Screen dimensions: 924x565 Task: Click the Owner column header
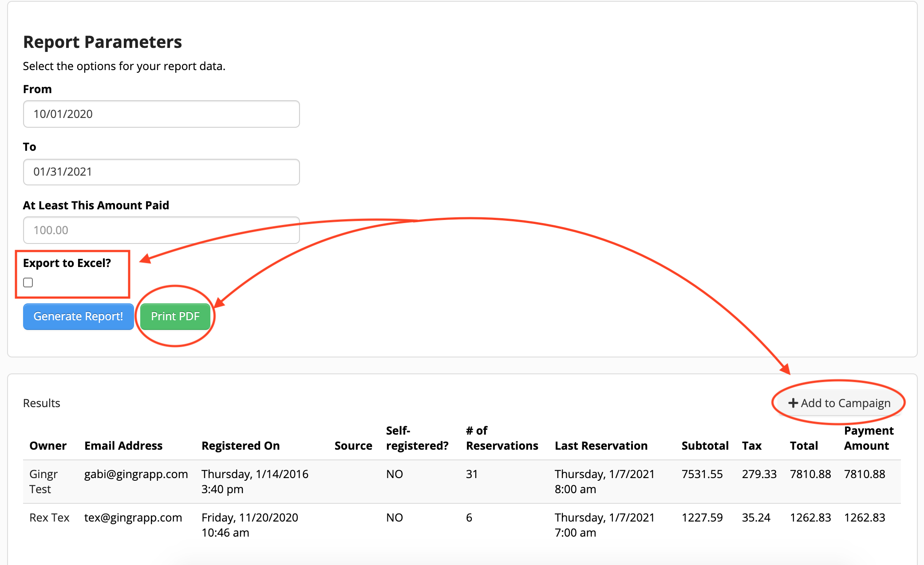(x=48, y=445)
